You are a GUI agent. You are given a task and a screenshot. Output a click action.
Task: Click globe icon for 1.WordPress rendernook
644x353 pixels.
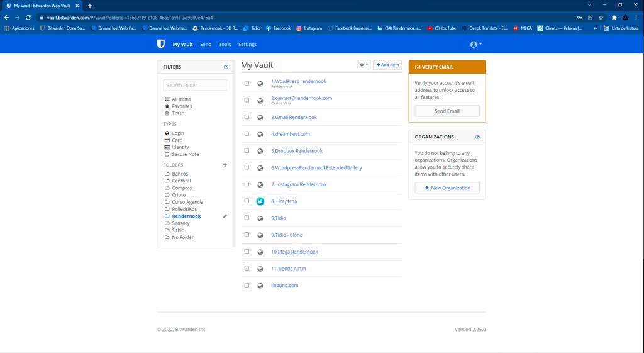click(260, 84)
